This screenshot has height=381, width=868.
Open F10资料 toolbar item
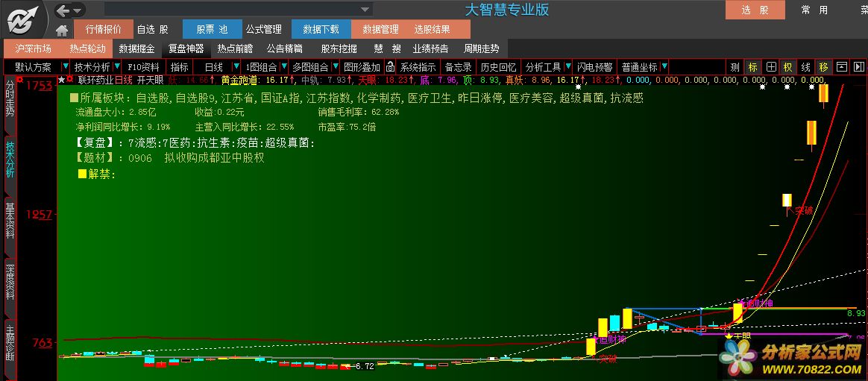(143, 67)
